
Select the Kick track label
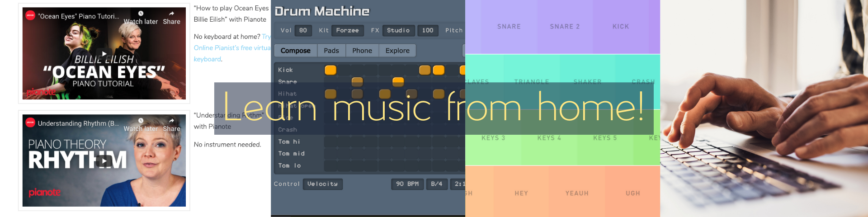(x=286, y=70)
